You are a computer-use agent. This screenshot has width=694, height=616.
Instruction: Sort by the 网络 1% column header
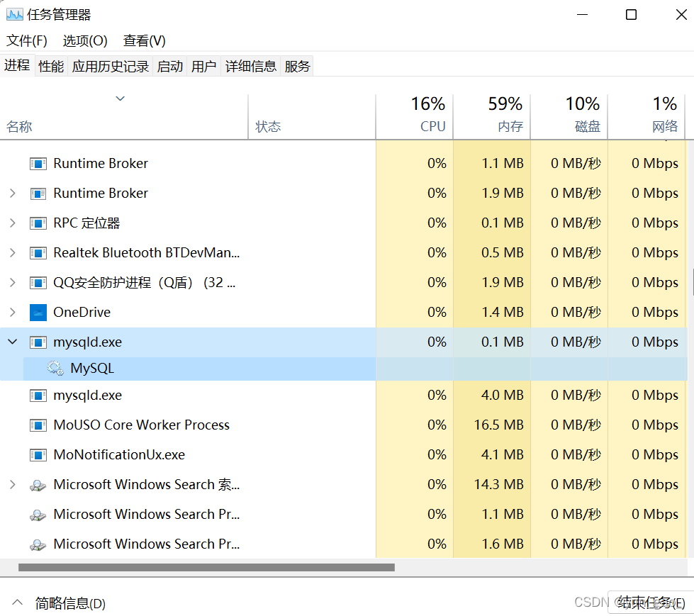click(647, 117)
